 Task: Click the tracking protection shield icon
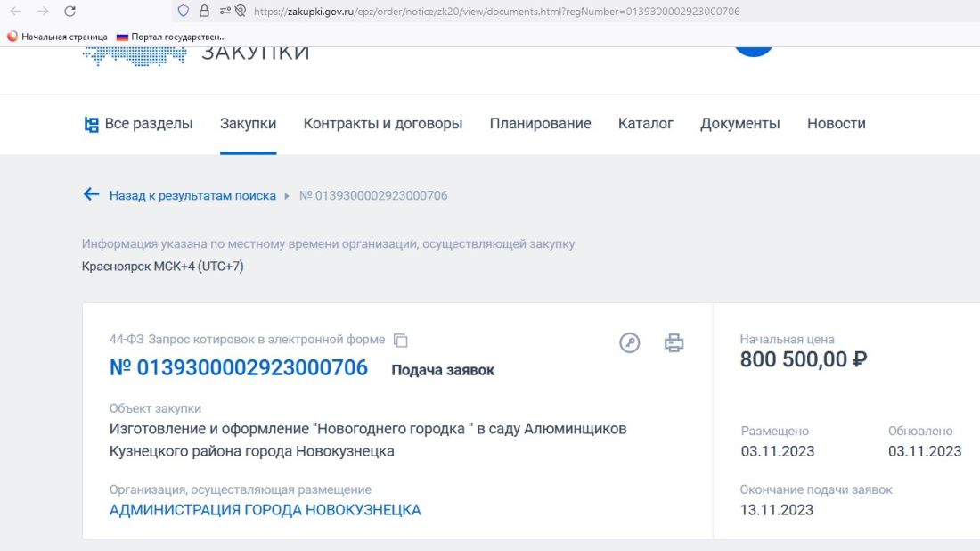184,12
